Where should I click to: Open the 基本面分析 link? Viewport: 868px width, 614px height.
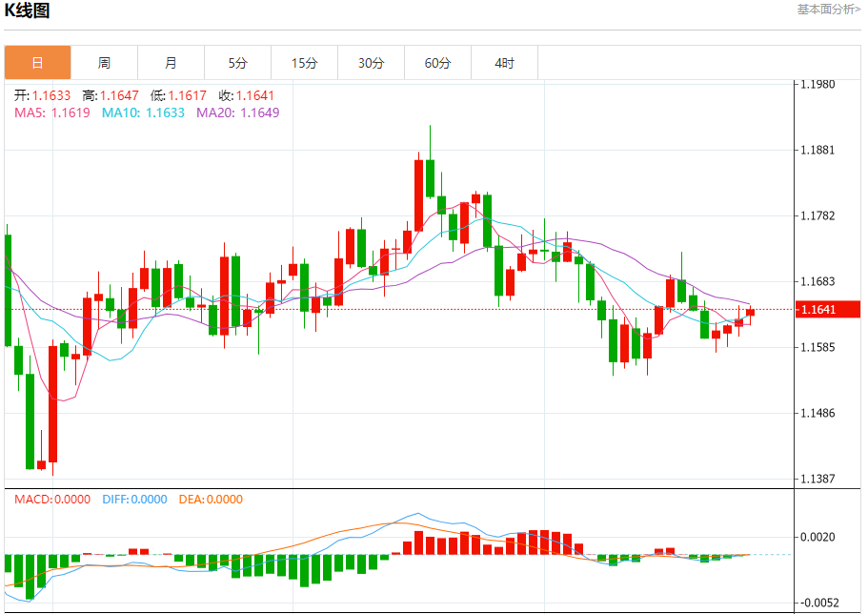click(828, 10)
